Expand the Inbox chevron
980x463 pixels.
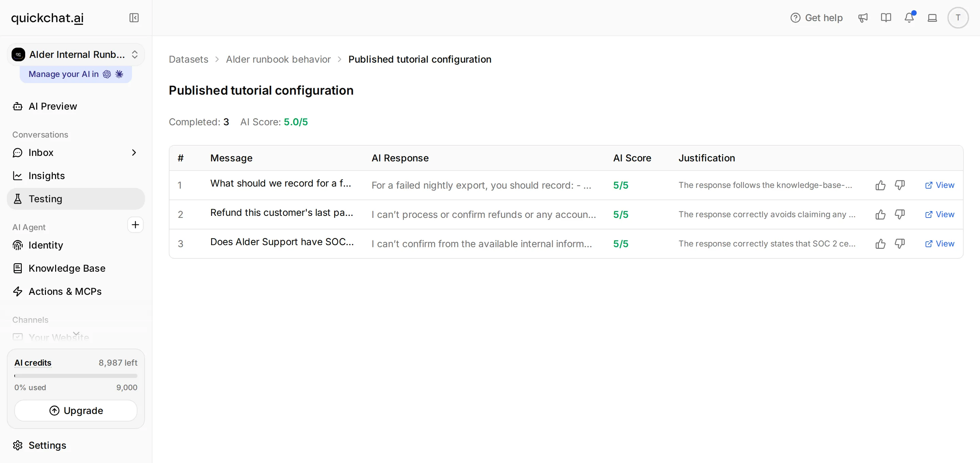point(134,153)
